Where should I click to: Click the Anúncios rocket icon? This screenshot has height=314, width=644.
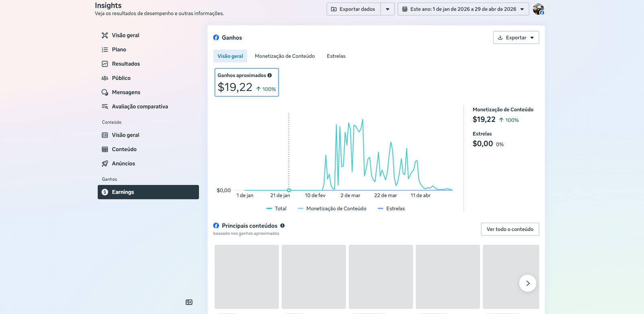click(105, 164)
